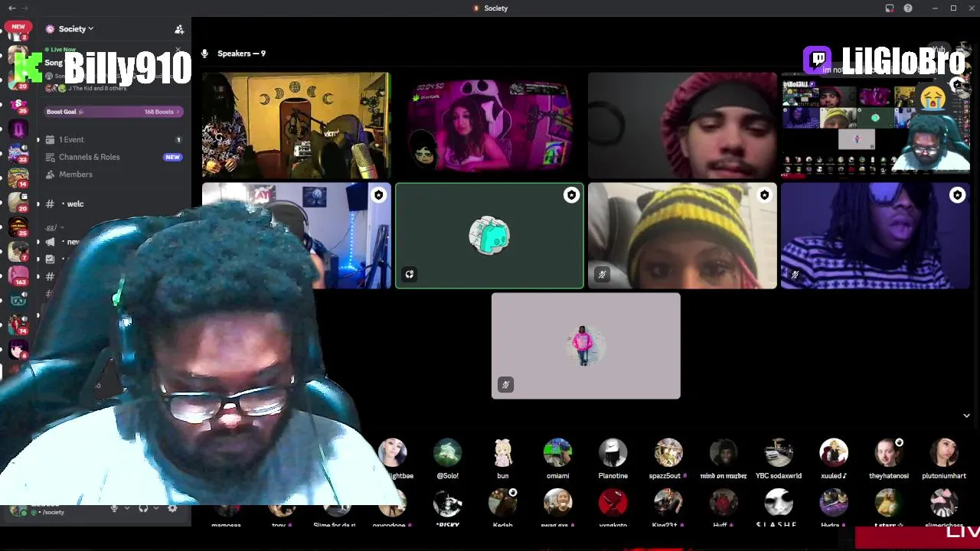Open audience member @Solo! avatar
The image size is (980, 551).
click(x=448, y=452)
